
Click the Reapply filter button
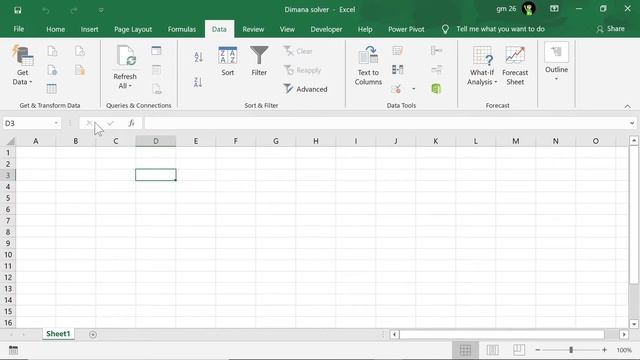[x=302, y=70]
